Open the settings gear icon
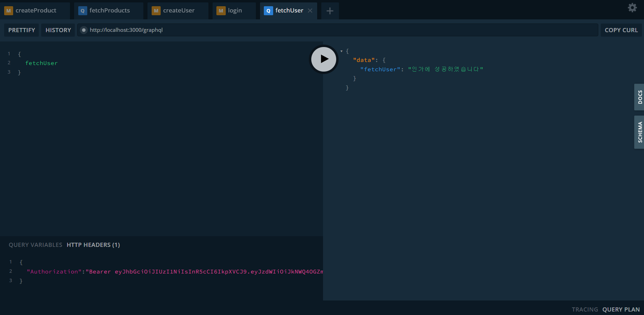The image size is (644, 315). (632, 8)
